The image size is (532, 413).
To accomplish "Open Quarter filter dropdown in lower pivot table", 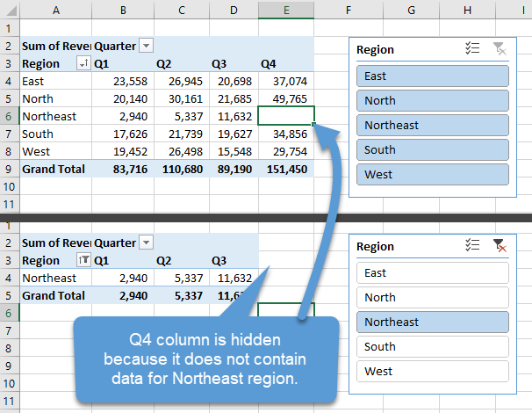I will pyautogui.click(x=146, y=243).
